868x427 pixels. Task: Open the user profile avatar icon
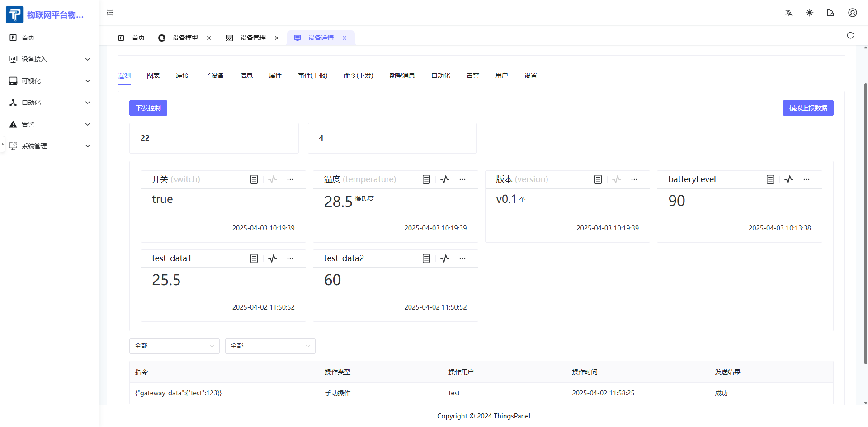(x=852, y=13)
